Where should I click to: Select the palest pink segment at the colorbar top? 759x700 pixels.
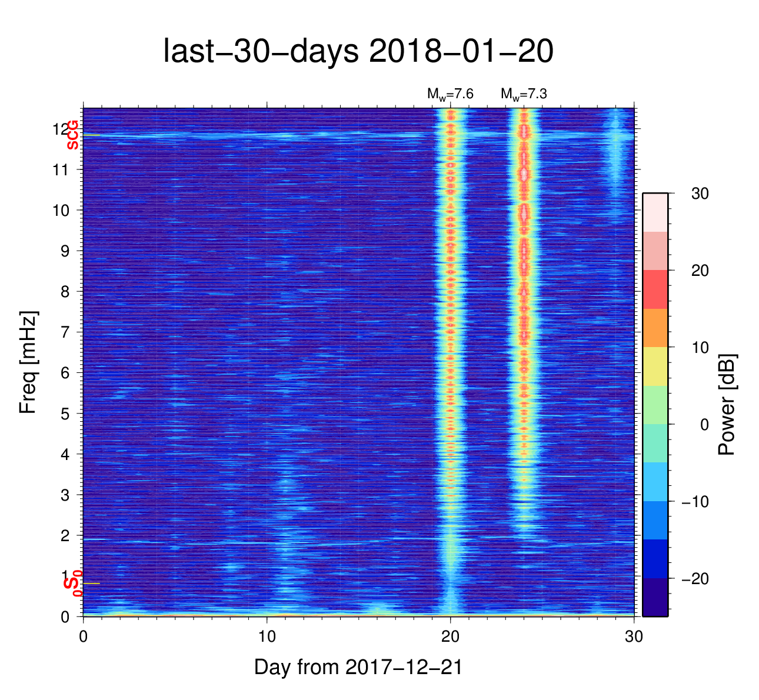click(655, 212)
